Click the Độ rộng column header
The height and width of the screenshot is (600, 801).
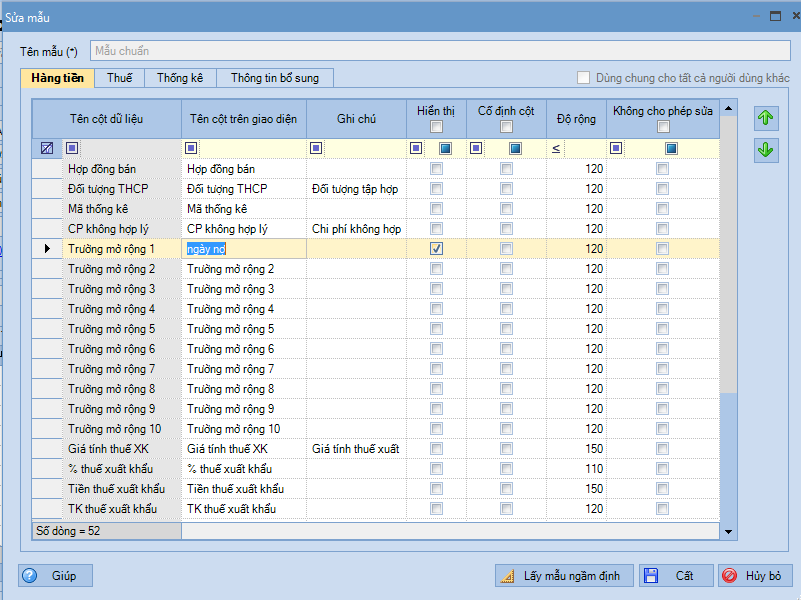pyautogui.click(x=576, y=119)
